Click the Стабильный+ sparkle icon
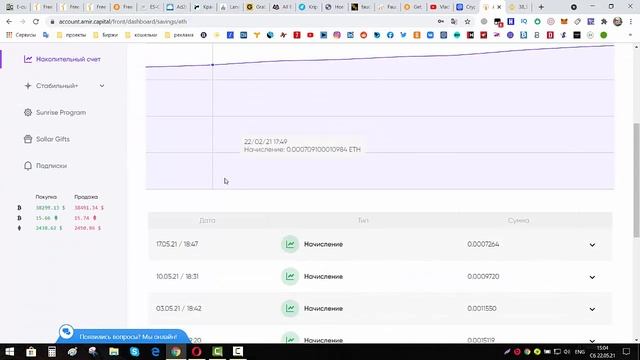This screenshot has width=640, height=360. tap(28, 86)
